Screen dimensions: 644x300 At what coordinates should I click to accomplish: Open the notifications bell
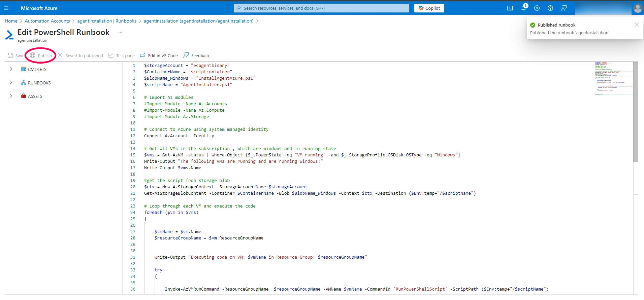pyautogui.click(x=523, y=8)
